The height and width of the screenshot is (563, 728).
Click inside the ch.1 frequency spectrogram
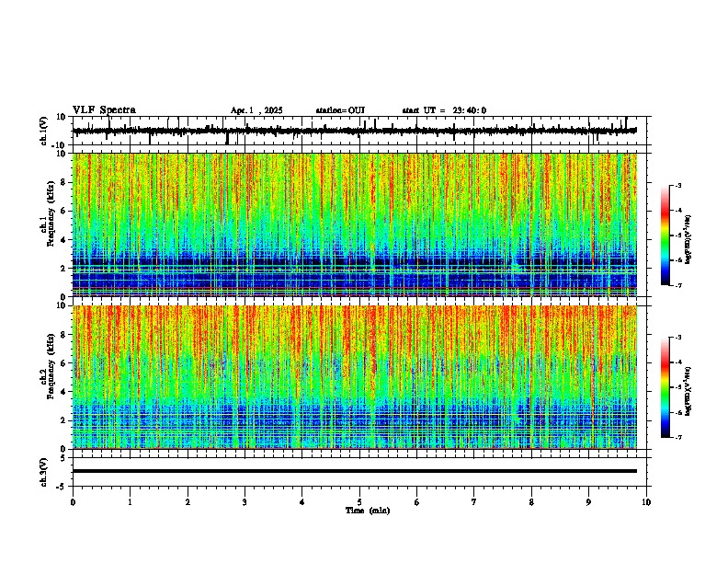point(355,224)
